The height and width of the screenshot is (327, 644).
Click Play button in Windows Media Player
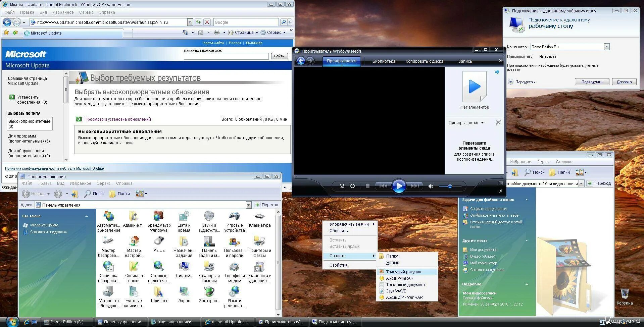[x=399, y=186]
